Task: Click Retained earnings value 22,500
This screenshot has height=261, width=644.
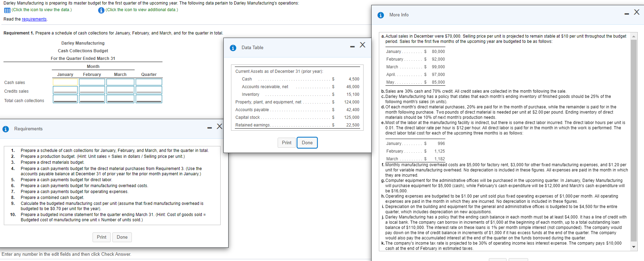Action: pyautogui.click(x=353, y=125)
